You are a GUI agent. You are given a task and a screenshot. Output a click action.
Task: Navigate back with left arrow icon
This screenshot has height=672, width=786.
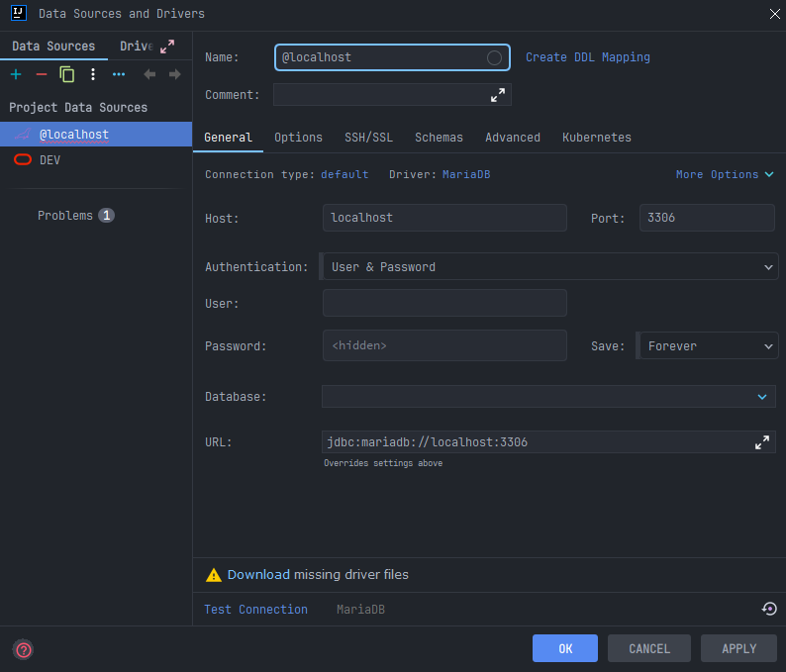[x=149, y=74]
